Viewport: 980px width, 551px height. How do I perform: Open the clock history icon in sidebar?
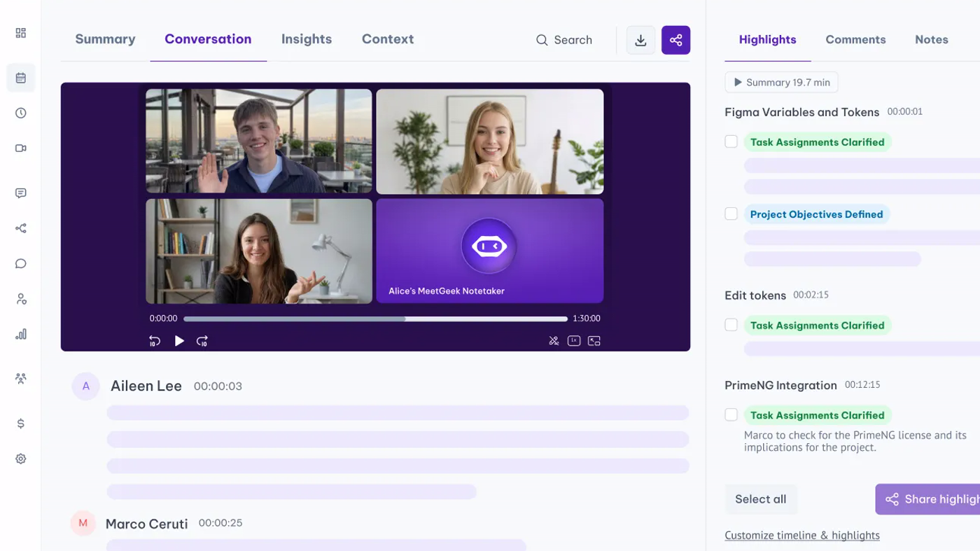click(x=21, y=113)
